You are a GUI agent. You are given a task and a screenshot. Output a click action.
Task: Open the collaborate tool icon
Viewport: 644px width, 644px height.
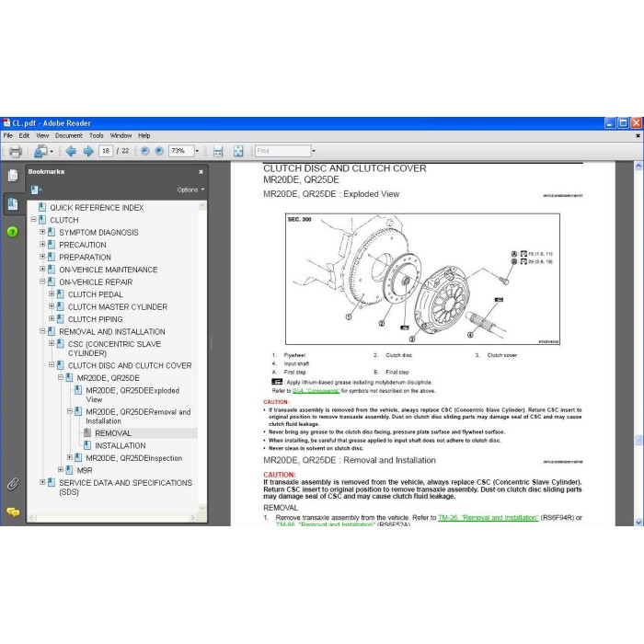tap(40, 151)
